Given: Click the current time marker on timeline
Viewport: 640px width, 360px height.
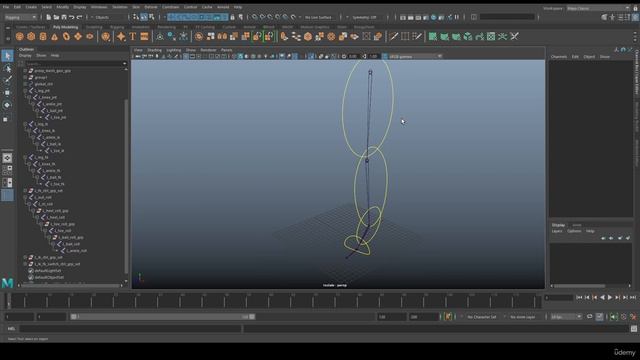Looking at the screenshot, I should [x=8, y=300].
